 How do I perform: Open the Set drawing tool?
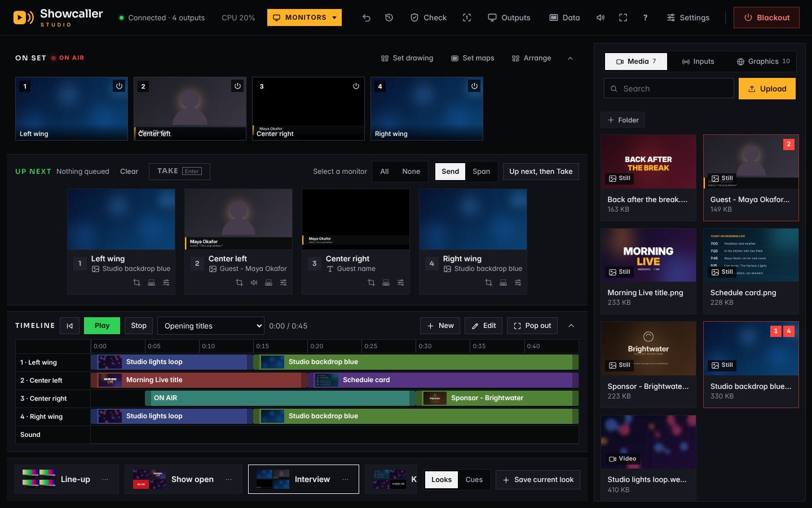pos(407,58)
